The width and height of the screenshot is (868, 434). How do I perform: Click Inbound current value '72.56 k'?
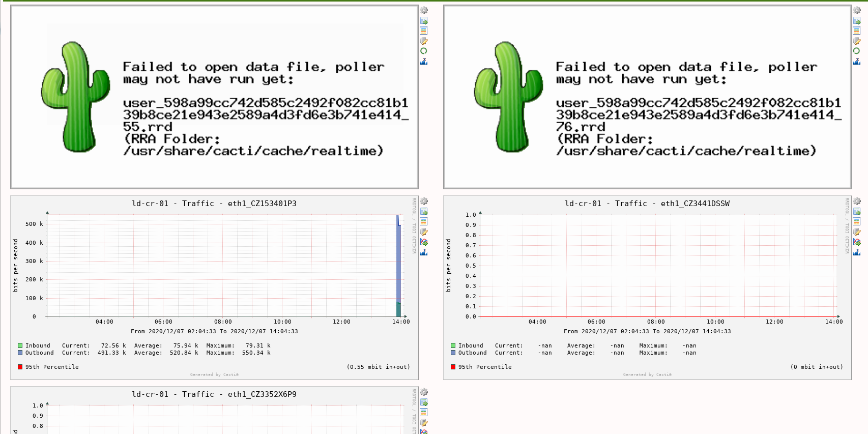[114, 345]
